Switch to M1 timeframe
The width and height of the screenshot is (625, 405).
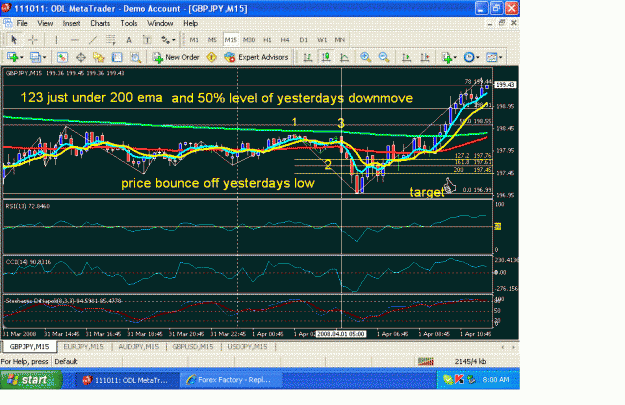pyautogui.click(x=194, y=39)
